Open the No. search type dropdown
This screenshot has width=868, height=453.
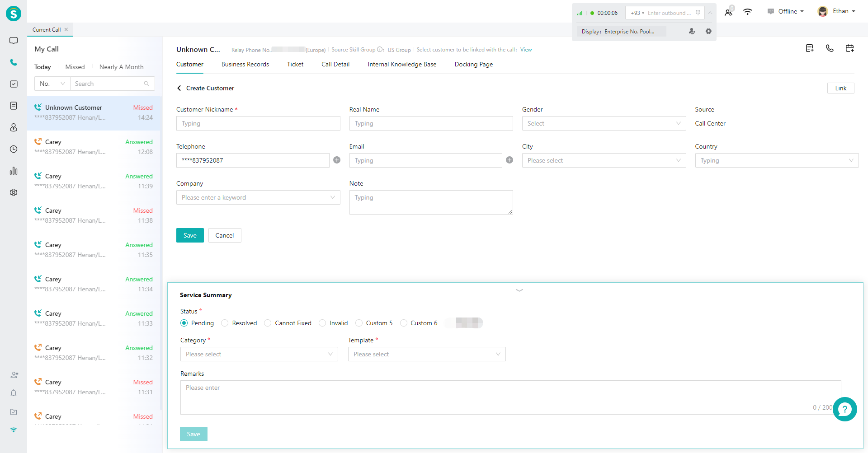(x=52, y=84)
